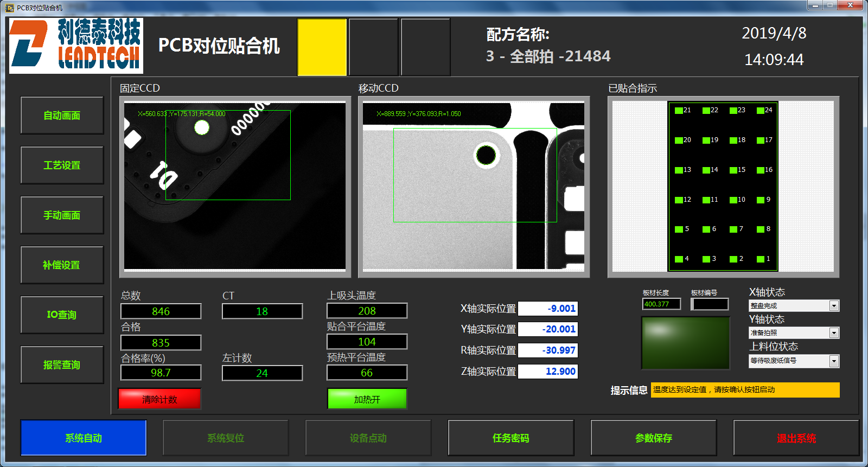Click the 板材编号 input field
The image size is (868, 467).
(710, 304)
